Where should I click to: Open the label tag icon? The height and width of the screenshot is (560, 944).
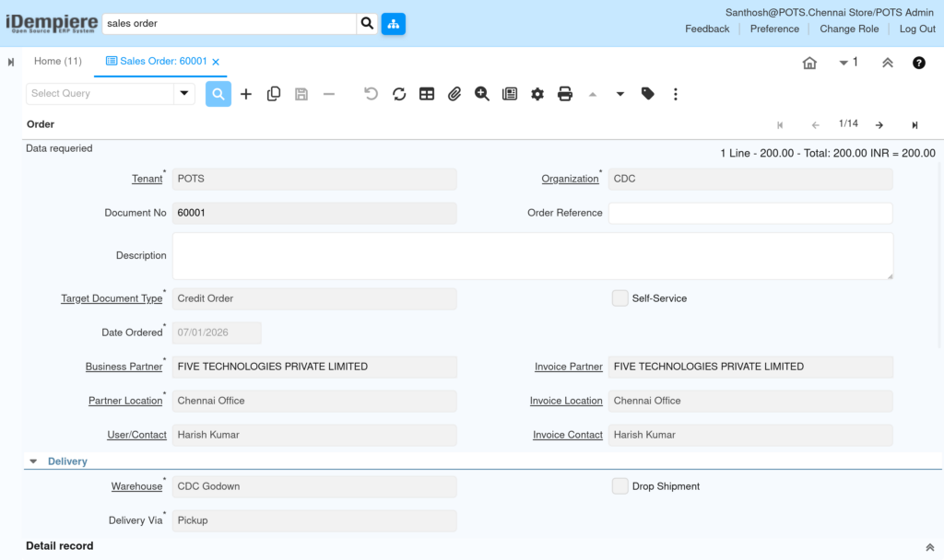point(648,94)
